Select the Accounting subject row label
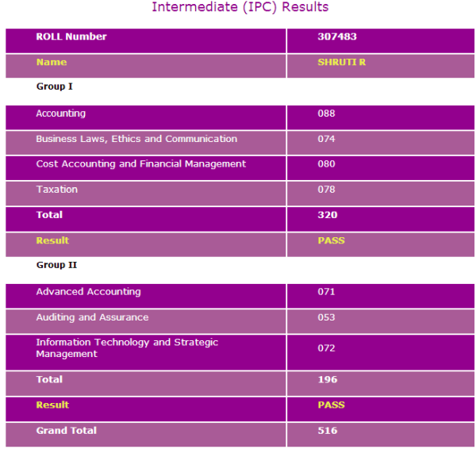 61,114
